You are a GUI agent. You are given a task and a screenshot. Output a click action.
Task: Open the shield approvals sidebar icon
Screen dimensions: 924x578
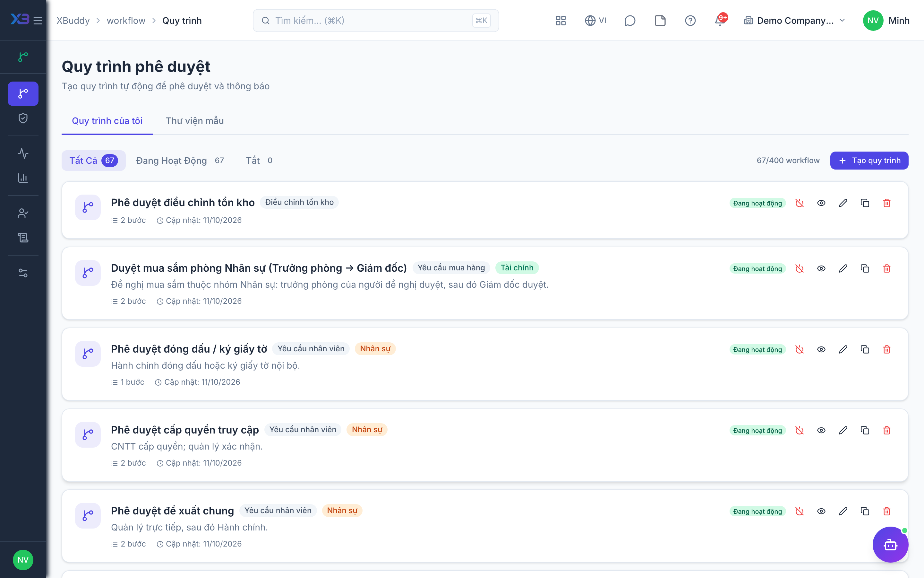[23, 118]
